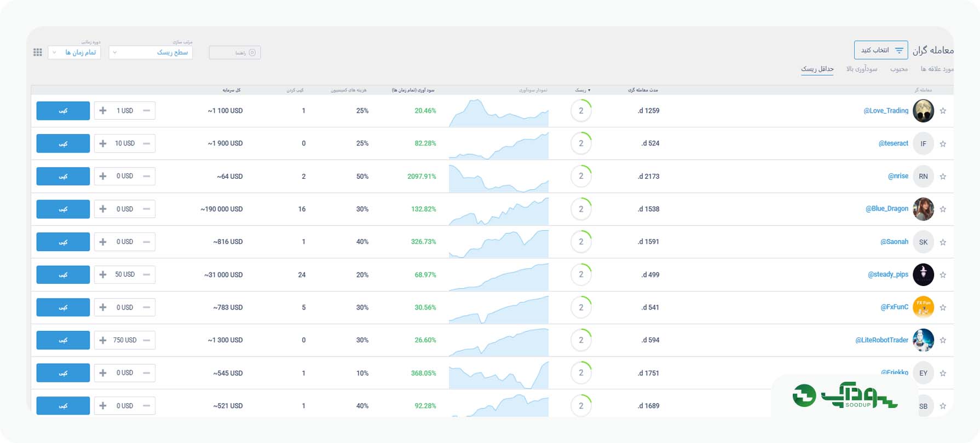Switch to سودآوری بالا tab

(862, 69)
